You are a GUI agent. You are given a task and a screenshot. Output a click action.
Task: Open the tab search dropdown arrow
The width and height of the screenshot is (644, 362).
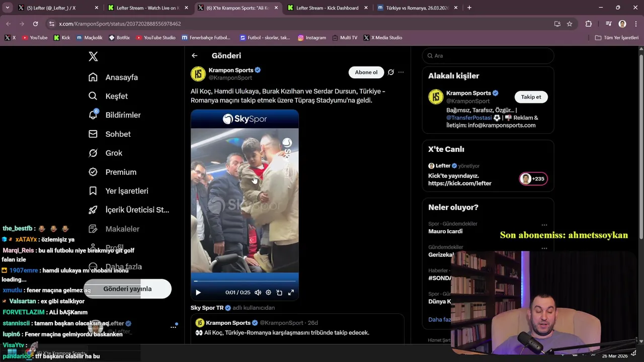coord(7,8)
